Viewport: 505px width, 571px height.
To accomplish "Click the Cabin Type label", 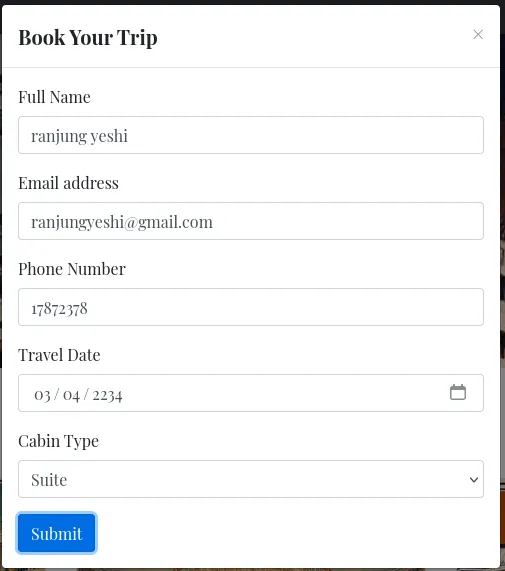I will pyautogui.click(x=58, y=441).
